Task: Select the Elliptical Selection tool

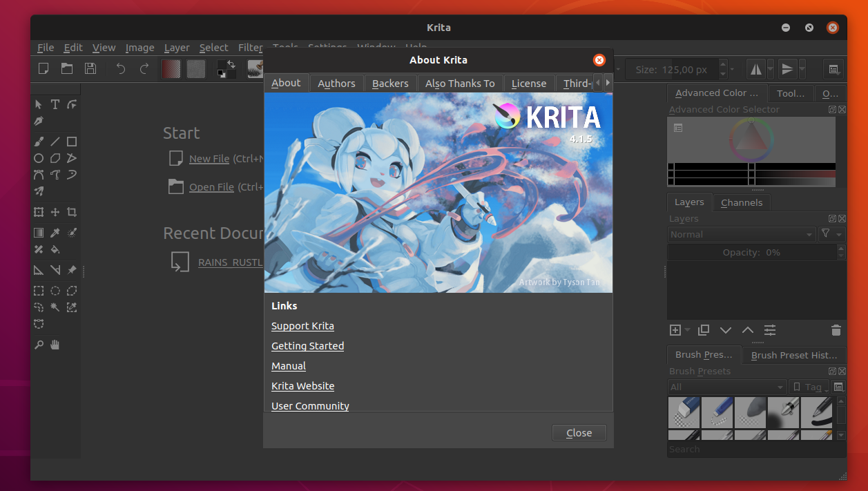Action: click(55, 291)
